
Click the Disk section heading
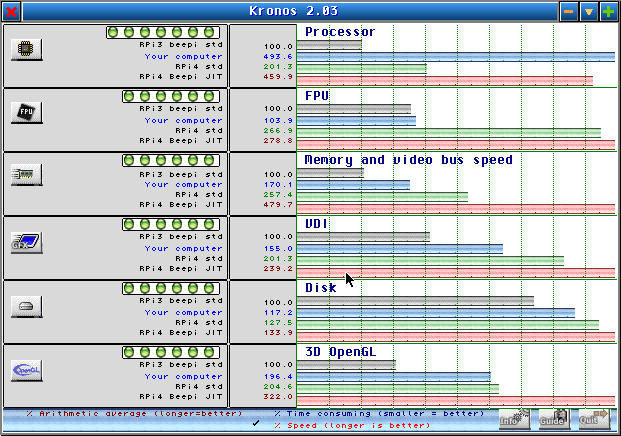[321, 288]
